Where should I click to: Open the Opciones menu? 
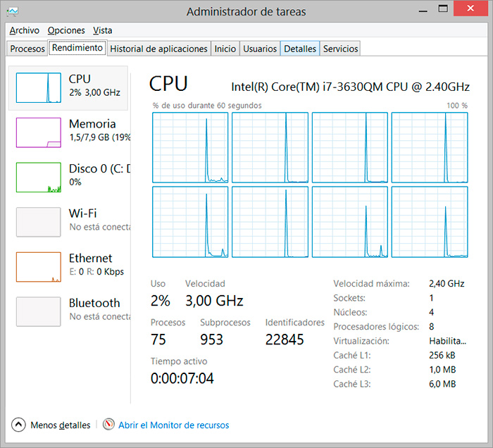point(66,30)
